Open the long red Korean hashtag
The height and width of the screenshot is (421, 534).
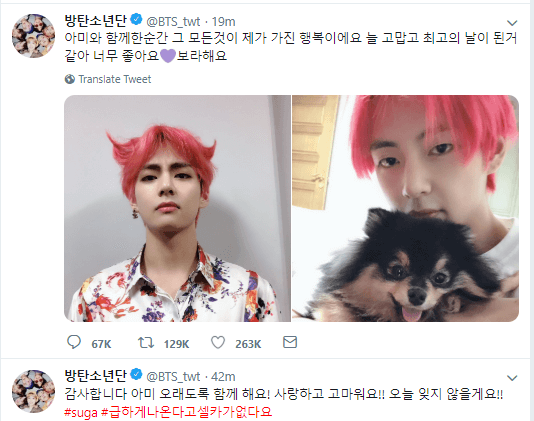click(187, 412)
